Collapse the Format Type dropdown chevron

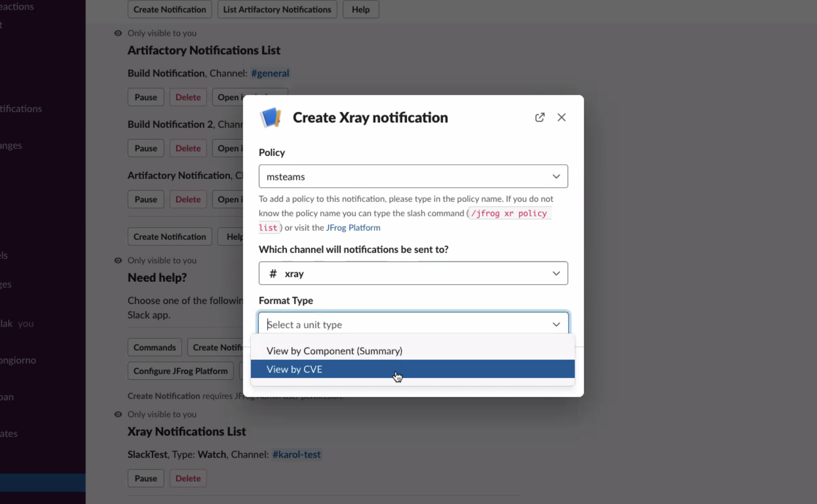(556, 325)
